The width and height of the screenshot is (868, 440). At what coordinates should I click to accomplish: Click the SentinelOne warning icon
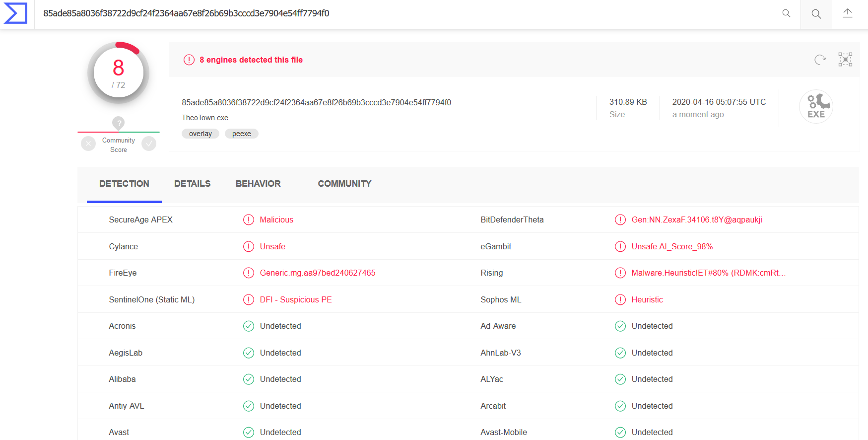tap(249, 299)
